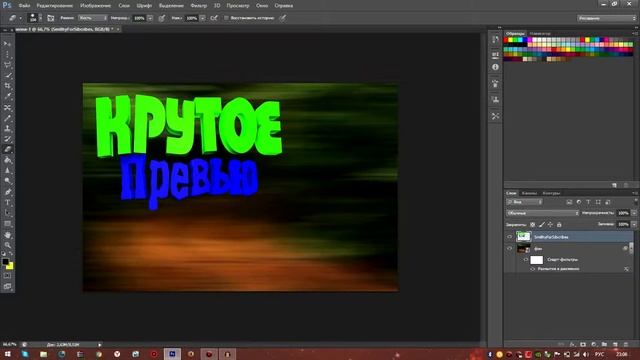Viewport: 640px width, 360px height.
Task: Open blend mode 'Обычные' dropdown
Action: tap(542, 213)
